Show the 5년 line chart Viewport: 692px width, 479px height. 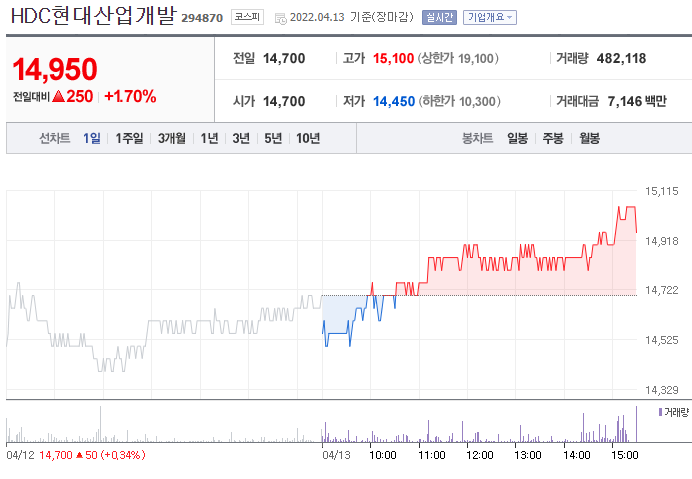click(x=273, y=138)
